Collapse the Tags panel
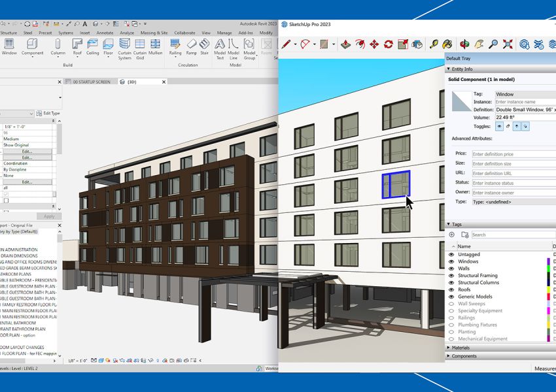The width and height of the screenshot is (556, 392). pos(449,224)
